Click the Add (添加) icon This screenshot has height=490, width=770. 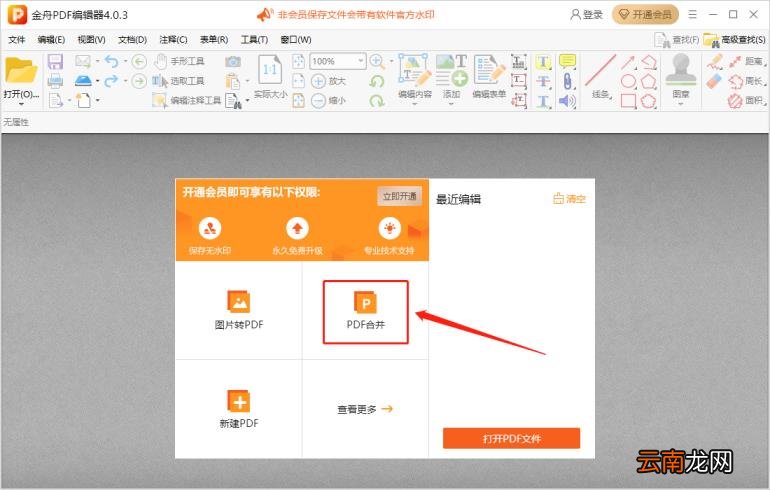click(x=451, y=70)
